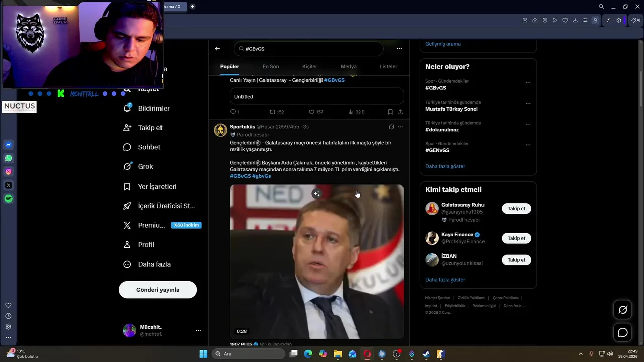The height and width of the screenshot is (362, 644).
Task: Open Messenger in Opera sidebar
Action: tap(9, 145)
